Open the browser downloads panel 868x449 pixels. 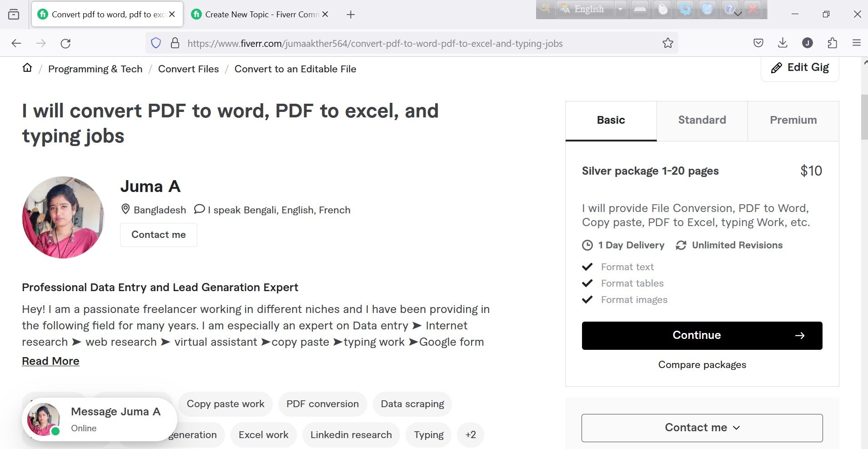(783, 43)
